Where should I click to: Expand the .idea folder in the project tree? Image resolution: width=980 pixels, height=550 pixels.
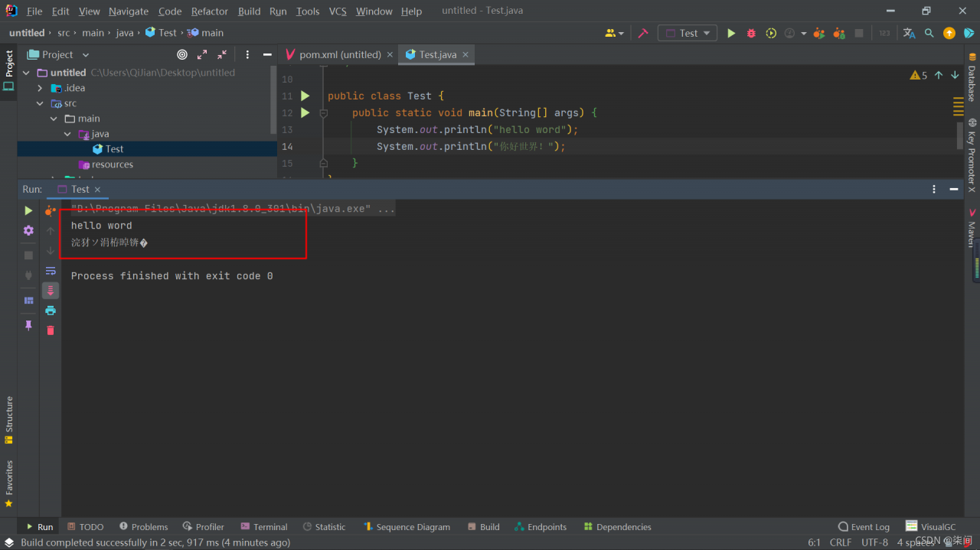[x=41, y=88]
